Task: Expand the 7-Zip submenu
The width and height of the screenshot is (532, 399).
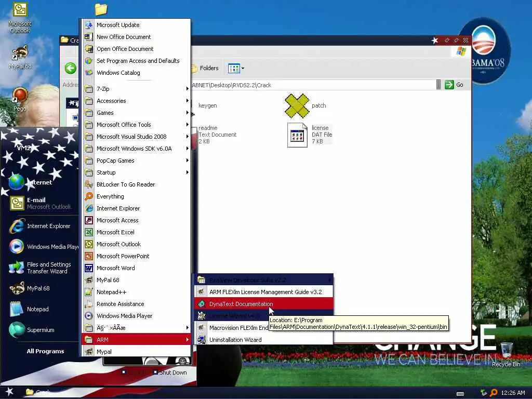Action: pos(136,89)
